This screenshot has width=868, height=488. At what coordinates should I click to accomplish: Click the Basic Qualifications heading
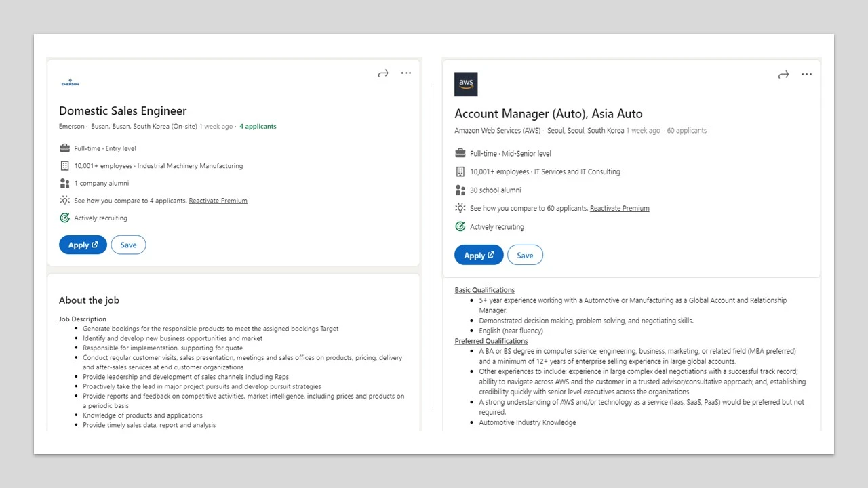point(485,290)
